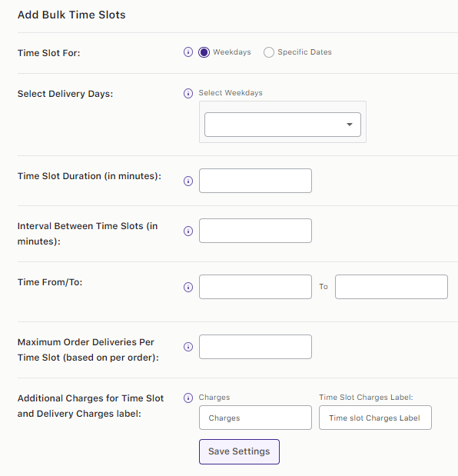Click the Time To input box
This screenshot has width=458, height=476.
(391, 287)
